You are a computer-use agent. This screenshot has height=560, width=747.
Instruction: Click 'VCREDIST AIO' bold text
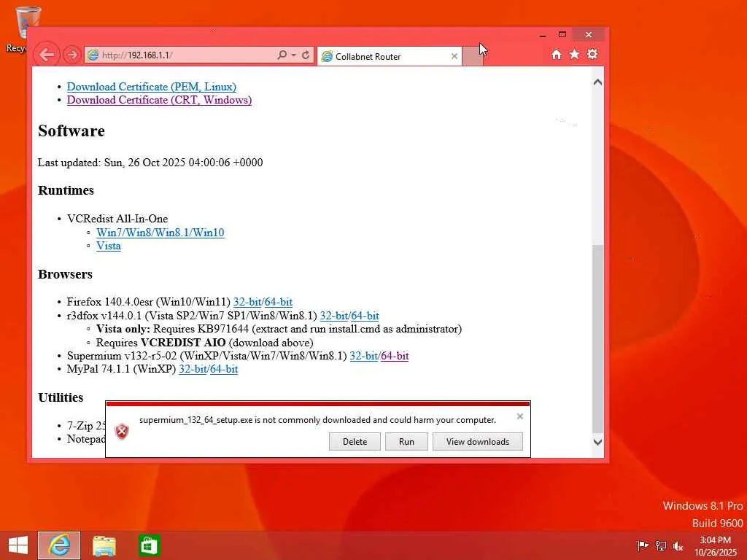(183, 343)
